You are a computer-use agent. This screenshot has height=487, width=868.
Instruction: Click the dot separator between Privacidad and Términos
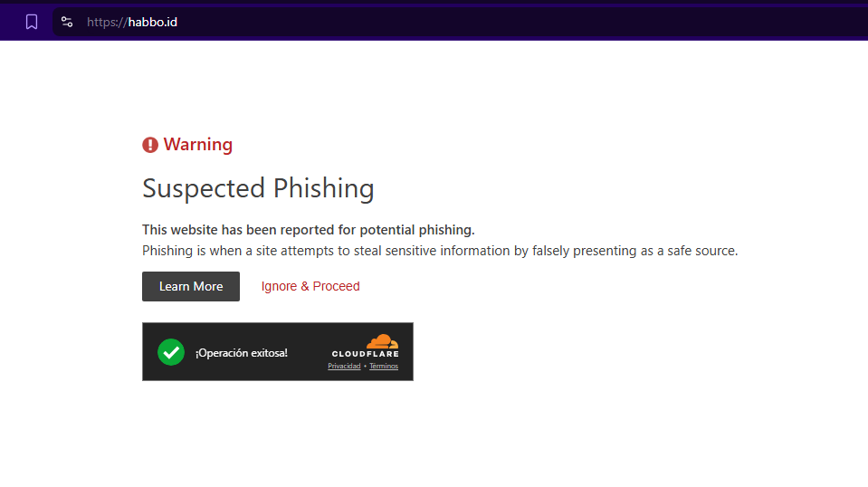[x=365, y=367]
